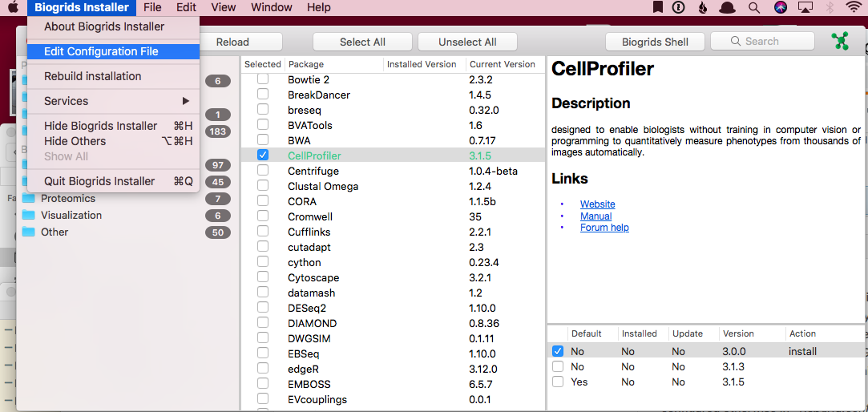
Task: Click the Wi-Fi status icon
Action: [x=853, y=7]
